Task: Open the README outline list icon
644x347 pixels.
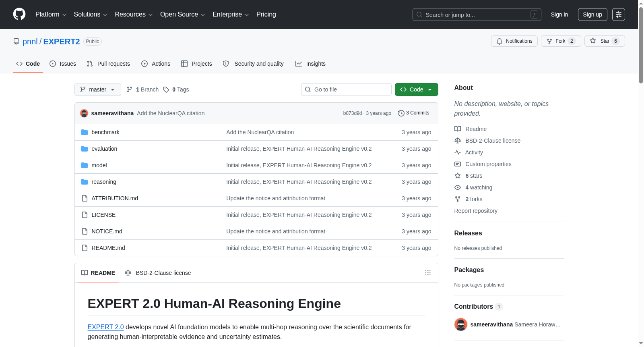Action: click(x=428, y=273)
